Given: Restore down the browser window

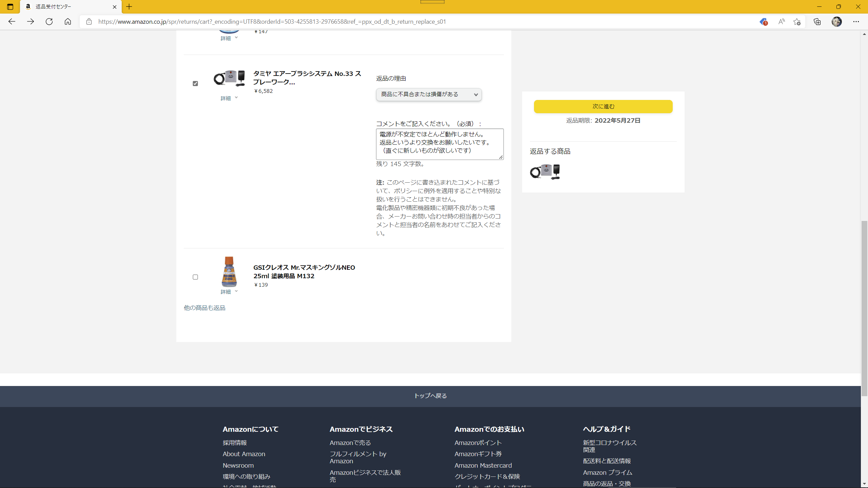Looking at the screenshot, I should (x=839, y=7).
